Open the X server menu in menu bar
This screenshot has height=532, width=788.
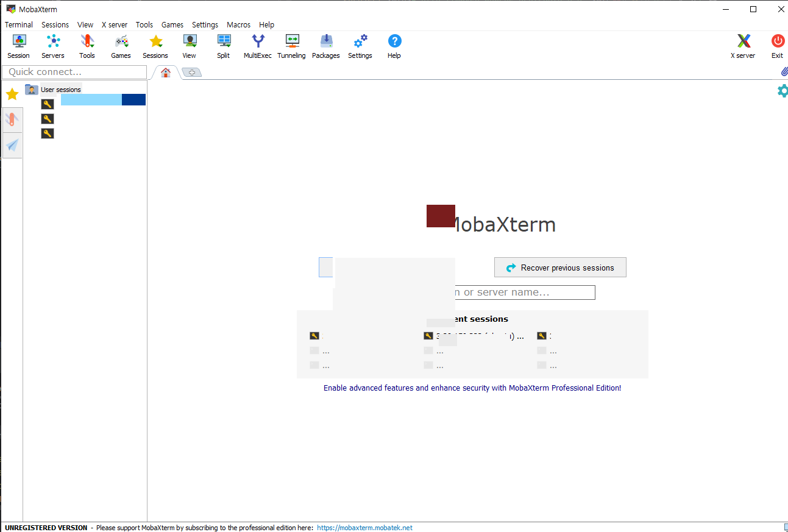[x=115, y=25]
